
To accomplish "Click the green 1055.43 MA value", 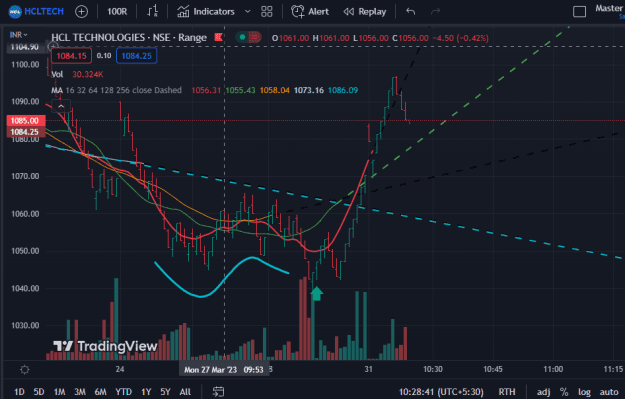I will pos(240,90).
